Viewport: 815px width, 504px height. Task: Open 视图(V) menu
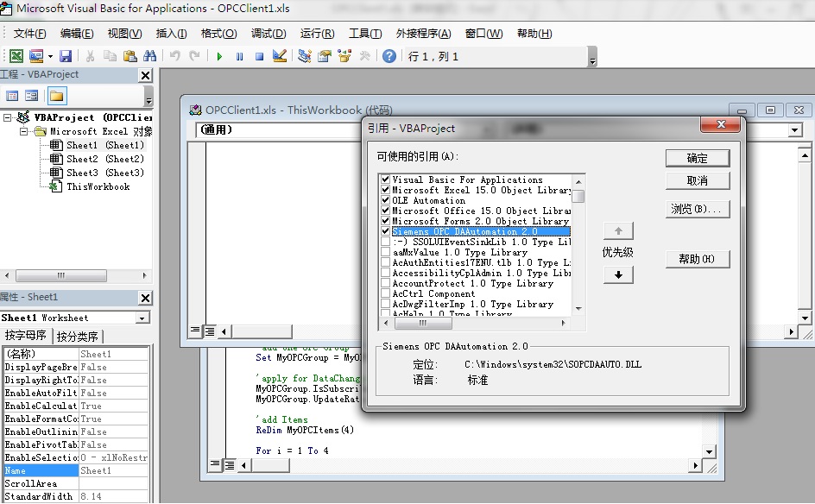coord(124,34)
